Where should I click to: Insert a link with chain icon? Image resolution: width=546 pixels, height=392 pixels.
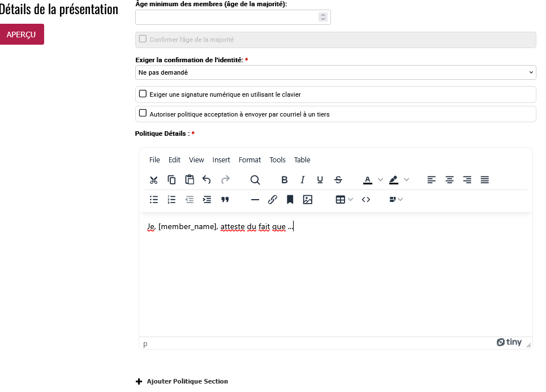tap(272, 200)
